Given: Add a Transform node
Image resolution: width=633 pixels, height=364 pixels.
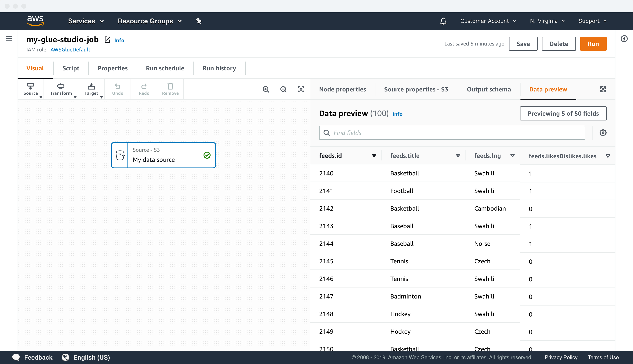Looking at the screenshot, I should point(61,89).
